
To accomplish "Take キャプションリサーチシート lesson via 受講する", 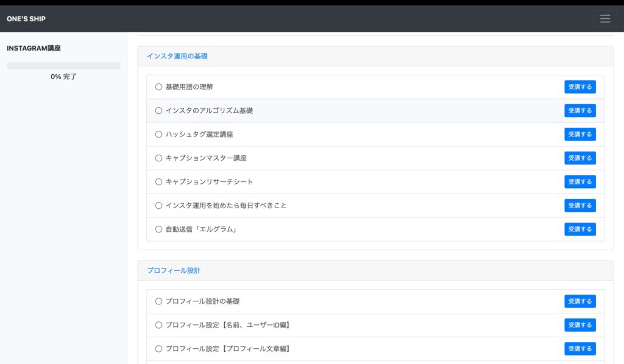I will click(x=580, y=181).
